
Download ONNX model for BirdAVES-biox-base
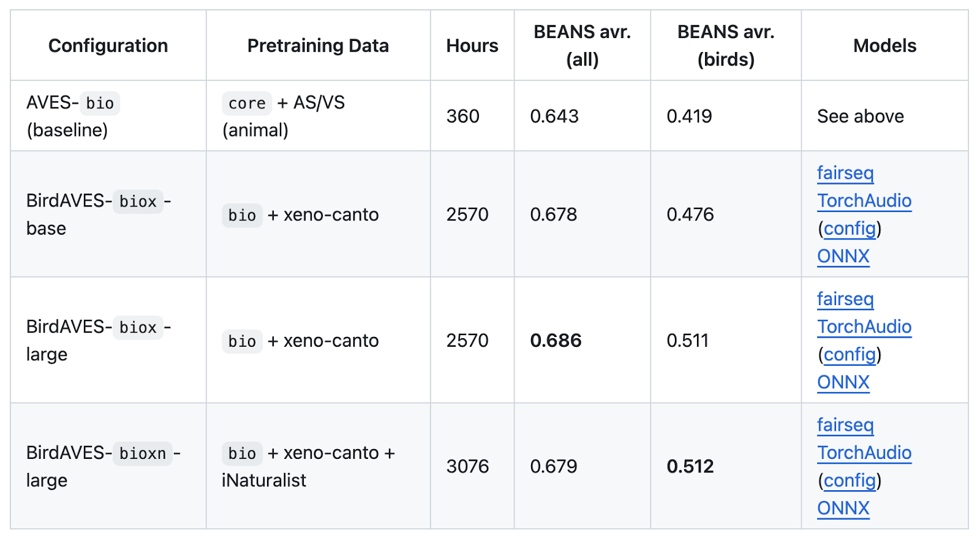coord(843,256)
